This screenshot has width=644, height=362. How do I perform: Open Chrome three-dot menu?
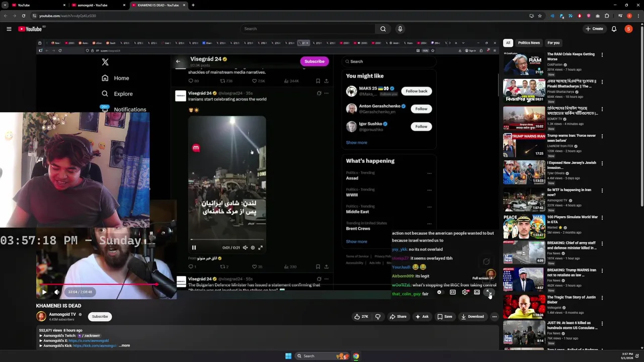[x=638, y=16]
